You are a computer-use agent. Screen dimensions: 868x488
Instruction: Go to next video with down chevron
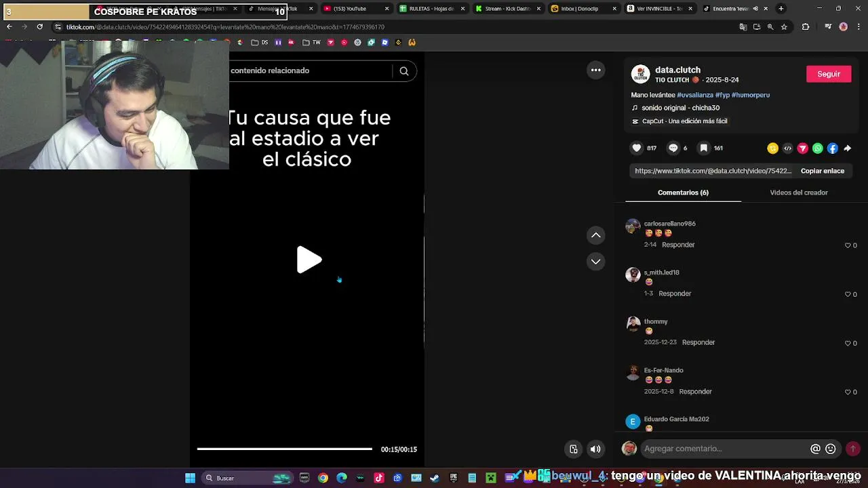595,262
